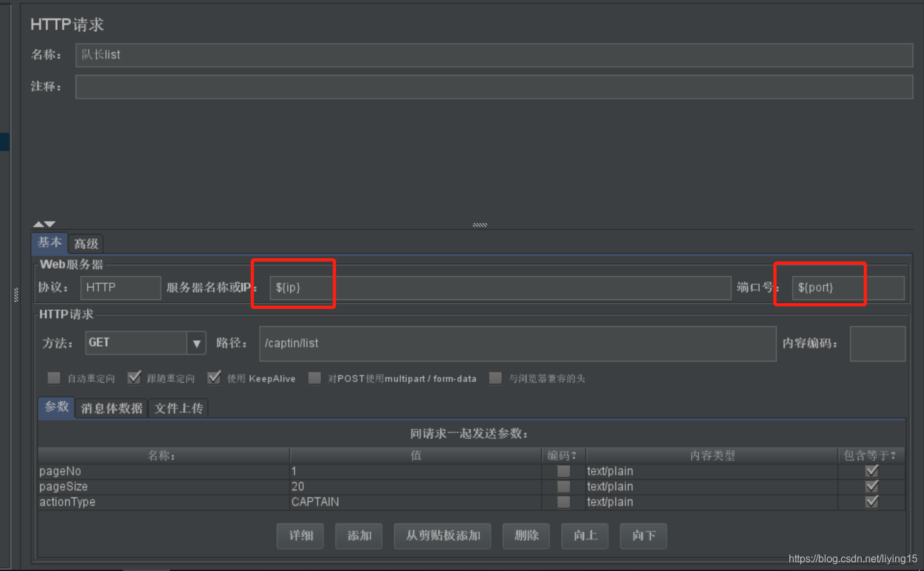Toggle the 跟随重定向 checkbox
Image resolution: width=924 pixels, height=571 pixels.
[x=134, y=378]
